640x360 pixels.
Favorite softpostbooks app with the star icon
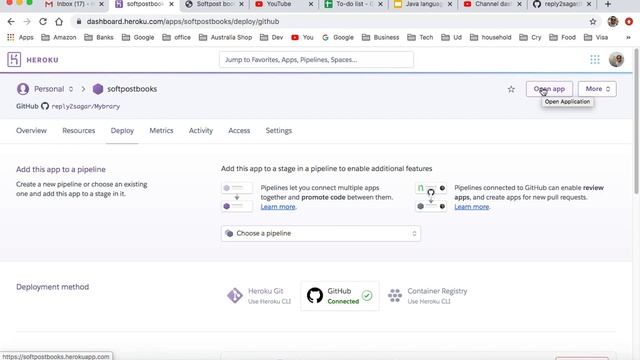point(511,89)
